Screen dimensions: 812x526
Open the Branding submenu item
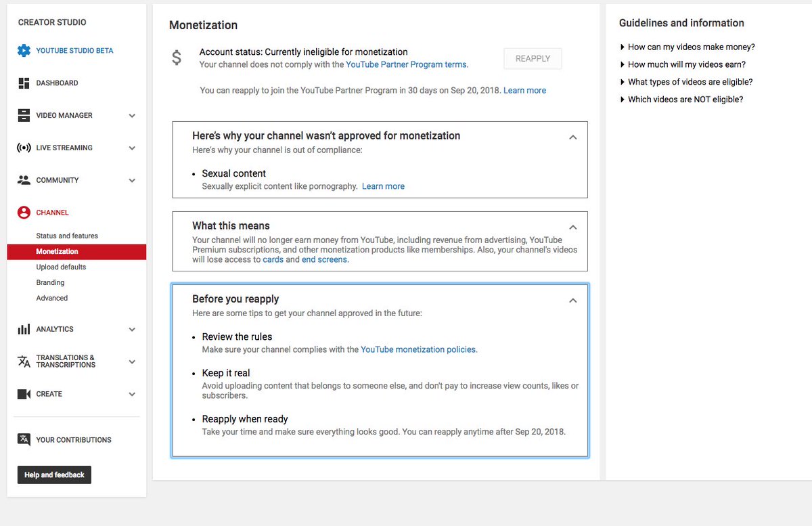pos(50,282)
